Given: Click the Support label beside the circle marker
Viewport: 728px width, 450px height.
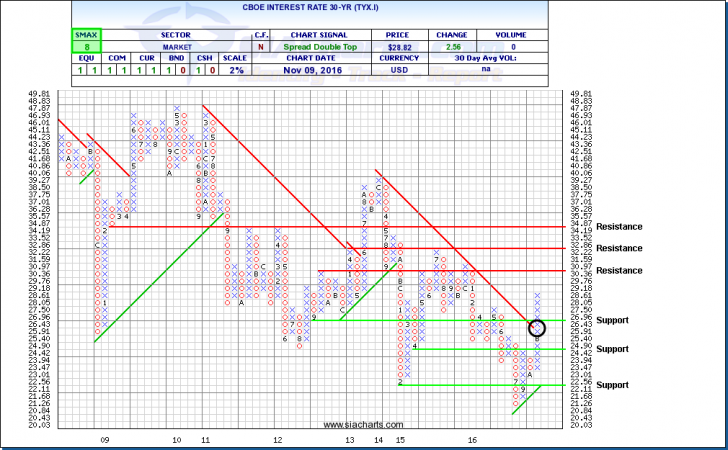Looking at the screenshot, I should point(612,320).
